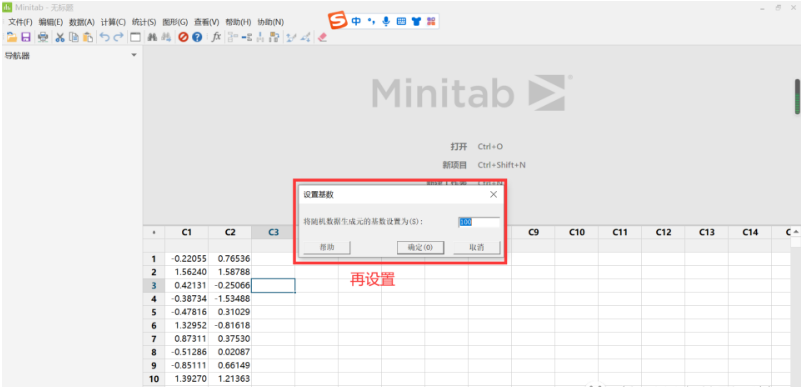Click the insert rows toolbar icon
The height and width of the screenshot is (387, 802).
(x=247, y=37)
